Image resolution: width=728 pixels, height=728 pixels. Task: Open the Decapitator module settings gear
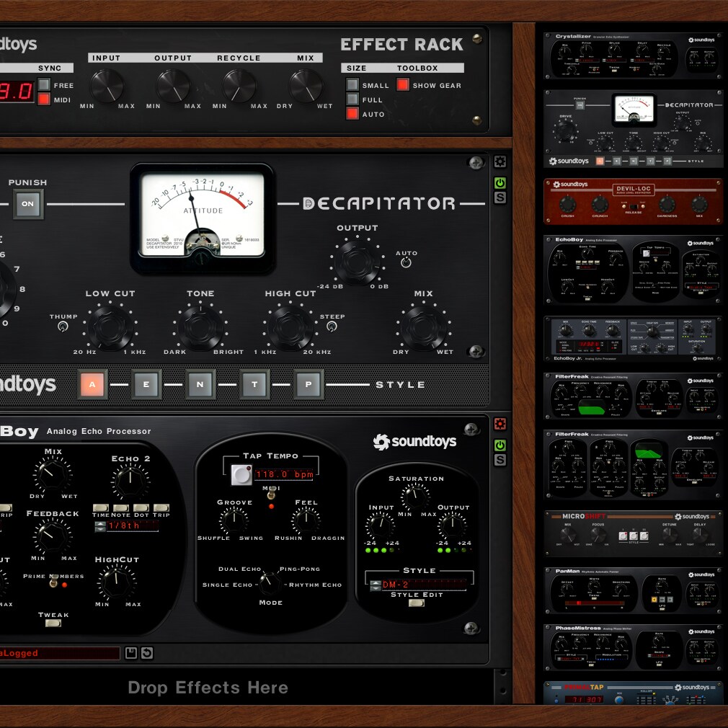(x=500, y=161)
